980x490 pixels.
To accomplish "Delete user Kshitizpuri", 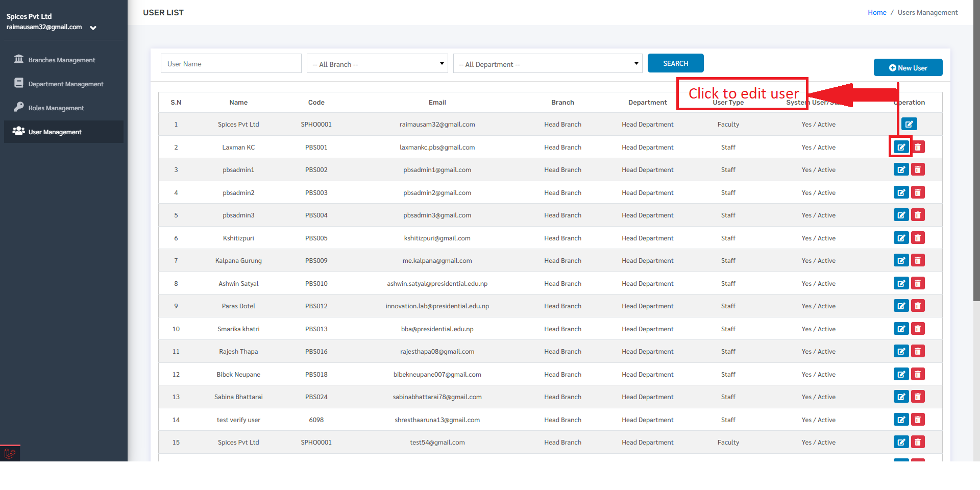I will (x=918, y=238).
